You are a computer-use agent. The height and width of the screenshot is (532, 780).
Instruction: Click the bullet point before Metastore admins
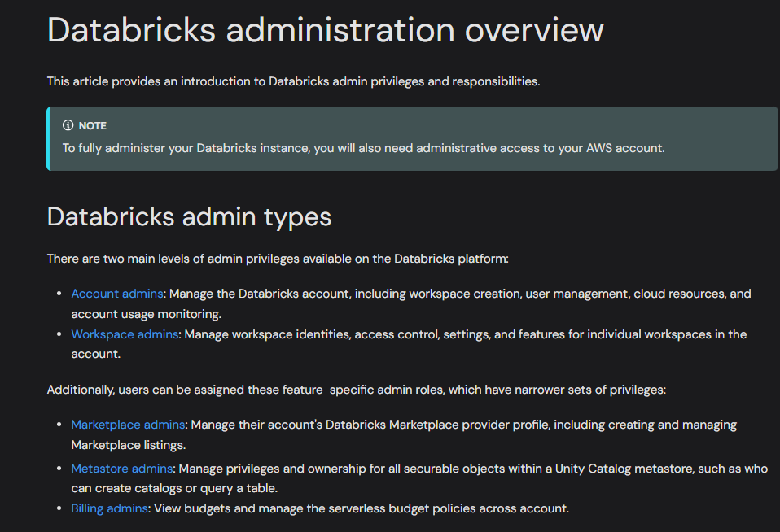coord(59,469)
